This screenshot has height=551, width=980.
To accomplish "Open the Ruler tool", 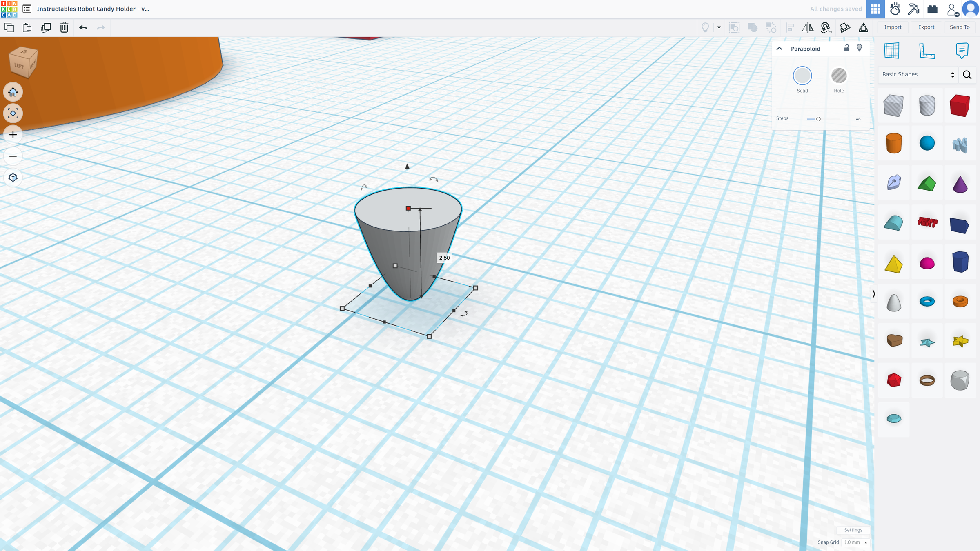I will pos(927,51).
